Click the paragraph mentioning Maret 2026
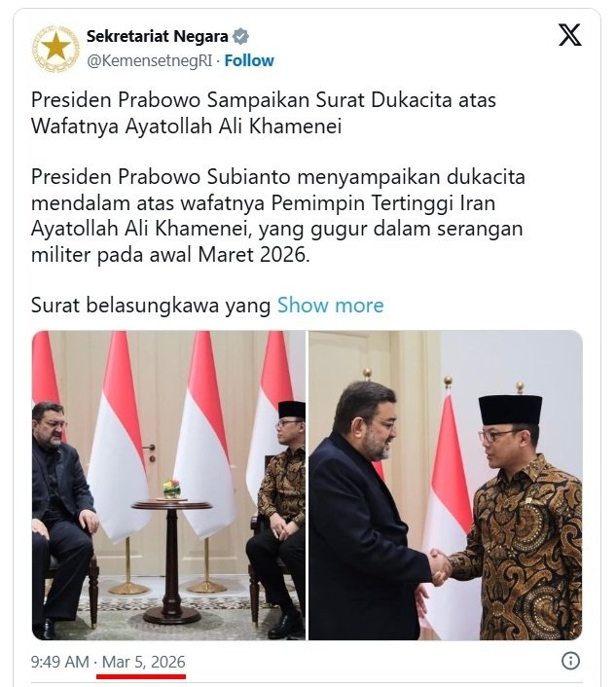This screenshot has height=687, width=616. click(277, 216)
